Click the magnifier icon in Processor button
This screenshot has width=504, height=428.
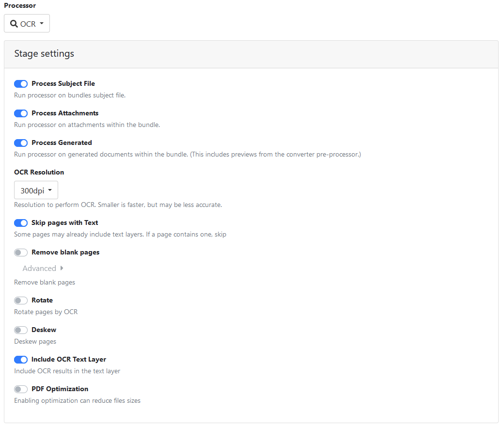14,24
